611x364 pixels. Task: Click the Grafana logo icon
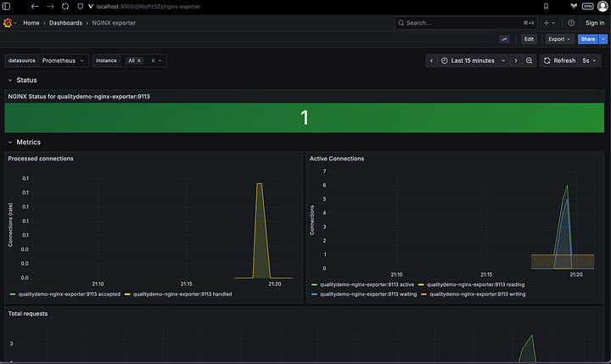8,23
